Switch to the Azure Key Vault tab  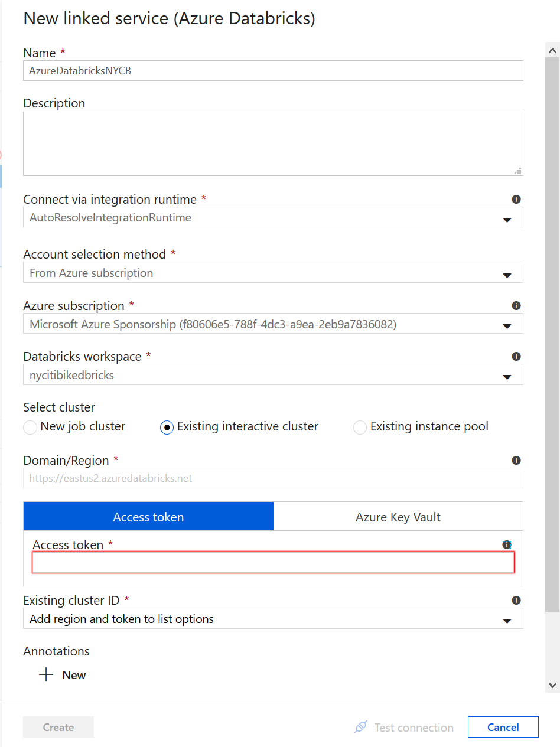(398, 516)
